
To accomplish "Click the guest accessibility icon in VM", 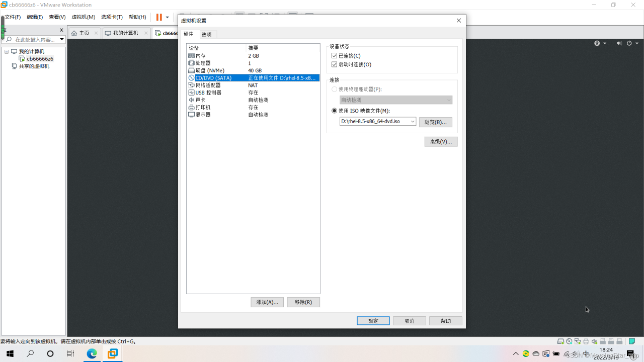I will click(x=597, y=43).
